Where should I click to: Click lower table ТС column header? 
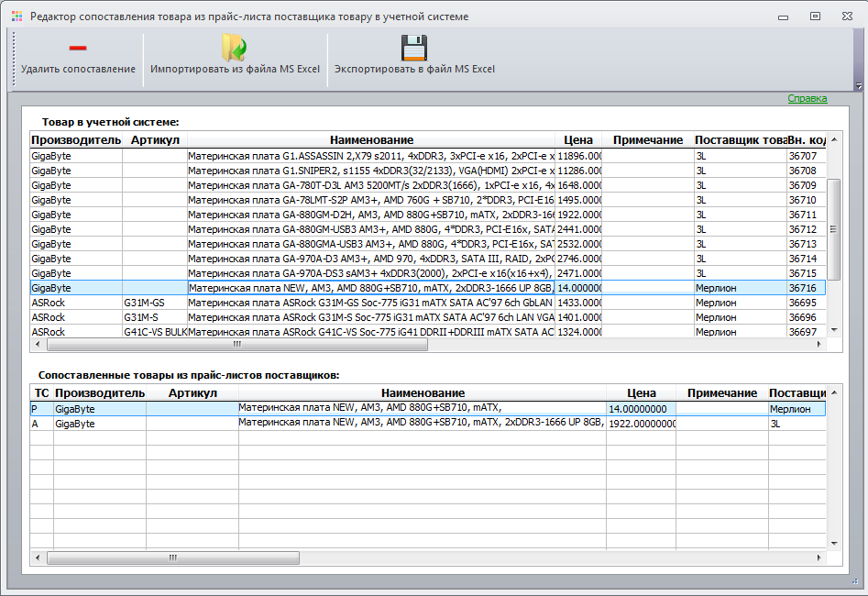[41, 393]
